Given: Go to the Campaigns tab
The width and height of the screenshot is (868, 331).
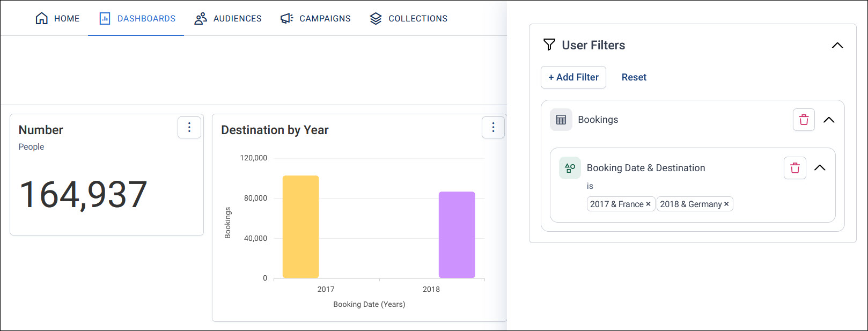Looking at the screenshot, I should [x=315, y=18].
